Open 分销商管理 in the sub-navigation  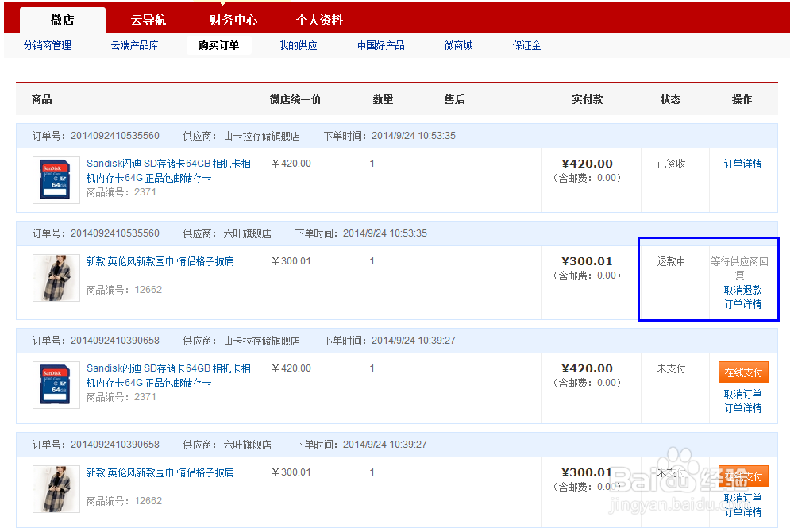coord(48,45)
